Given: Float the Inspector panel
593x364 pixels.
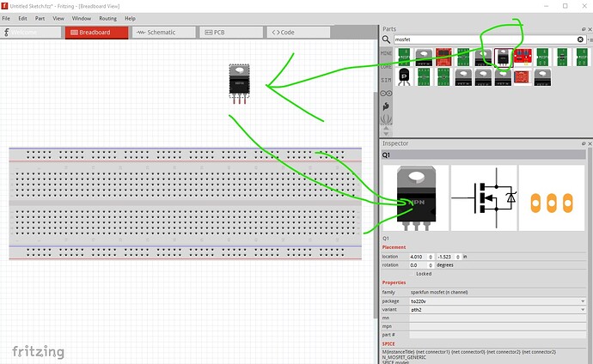Looking at the screenshot, I should pos(584,143).
